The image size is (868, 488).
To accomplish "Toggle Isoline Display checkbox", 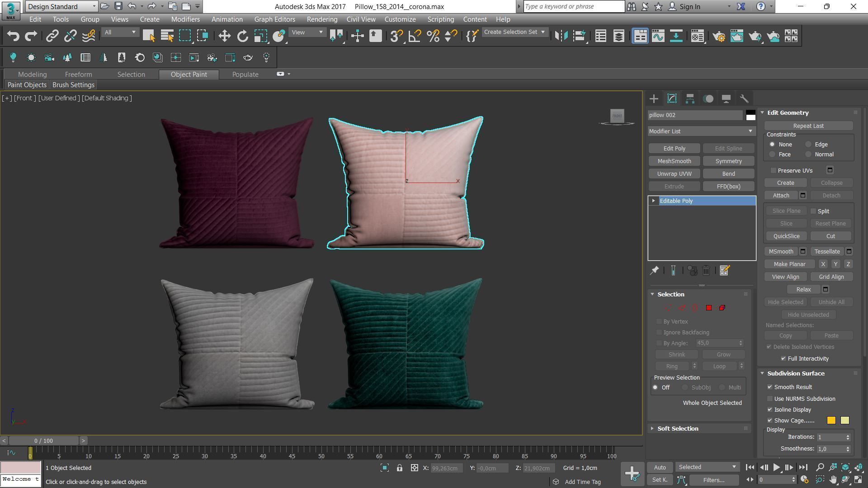I will (x=770, y=410).
